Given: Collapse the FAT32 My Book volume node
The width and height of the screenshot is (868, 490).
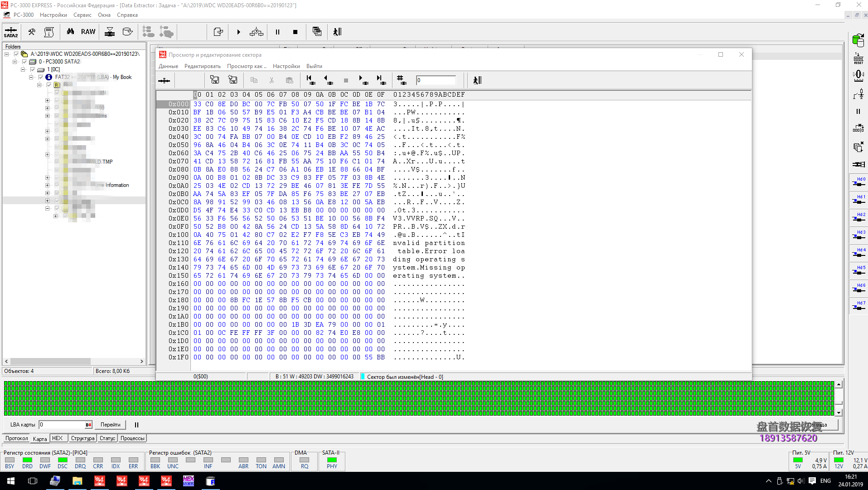Looking at the screenshot, I should pos(31,77).
